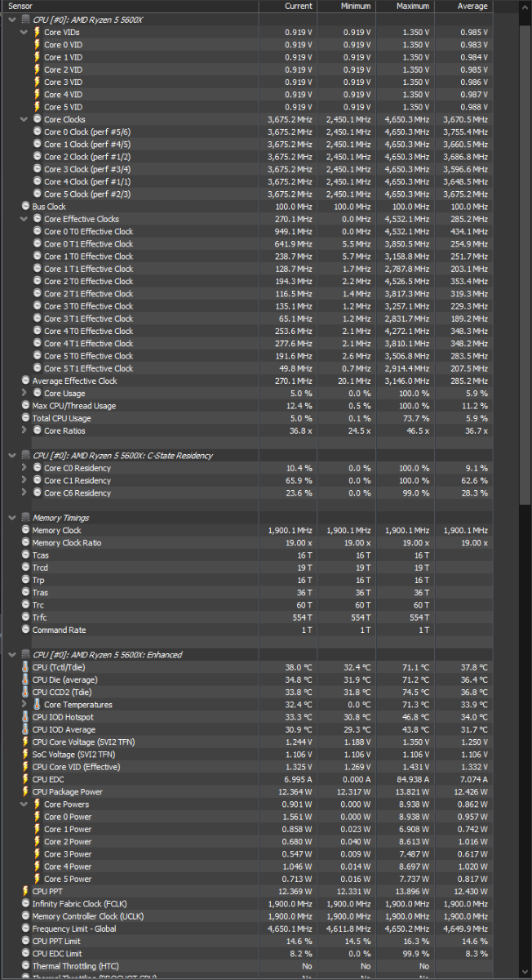Click the Minimum column header
This screenshot has width=532, height=980.
click(x=346, y=7)
